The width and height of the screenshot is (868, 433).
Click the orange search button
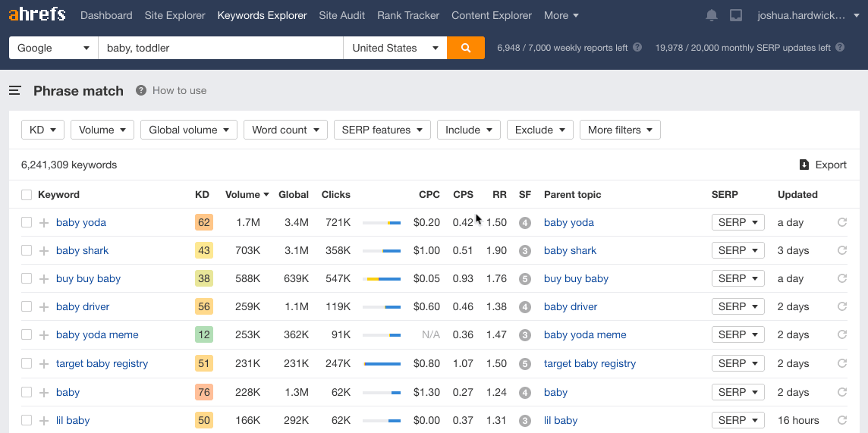466,48
